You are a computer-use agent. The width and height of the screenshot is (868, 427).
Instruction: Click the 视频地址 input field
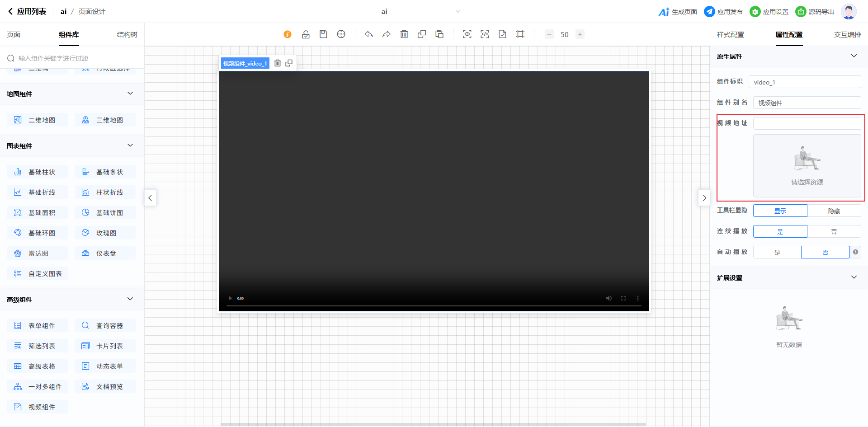point(807,123)
